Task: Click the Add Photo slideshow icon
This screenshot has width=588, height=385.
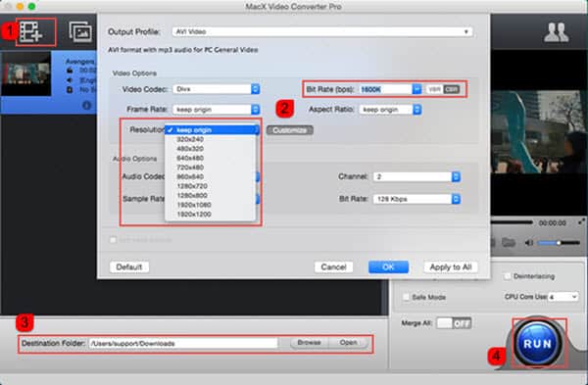Action: (x=80, y=31)
